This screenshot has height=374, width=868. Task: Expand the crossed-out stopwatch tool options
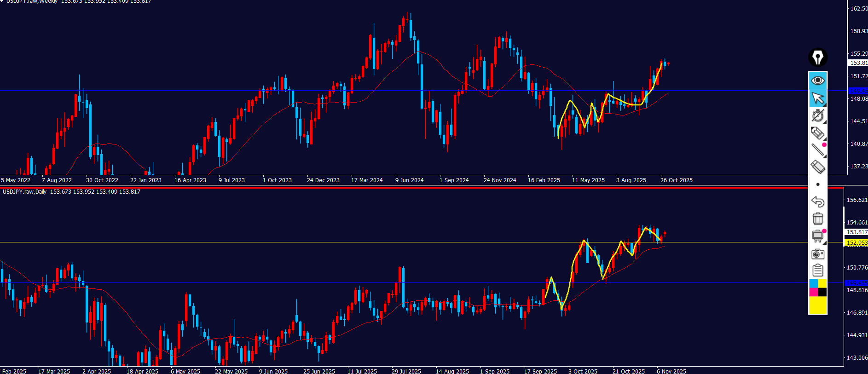point(824,122)
